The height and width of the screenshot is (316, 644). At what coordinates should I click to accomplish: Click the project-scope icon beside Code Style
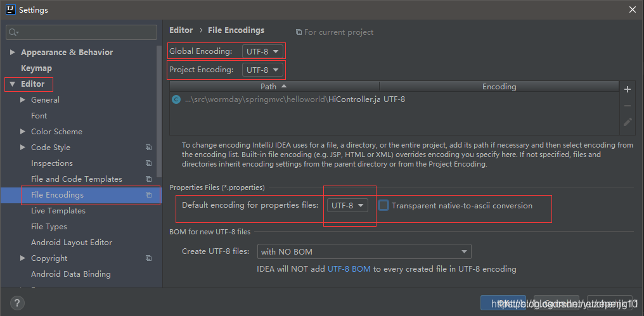point(149,148)
